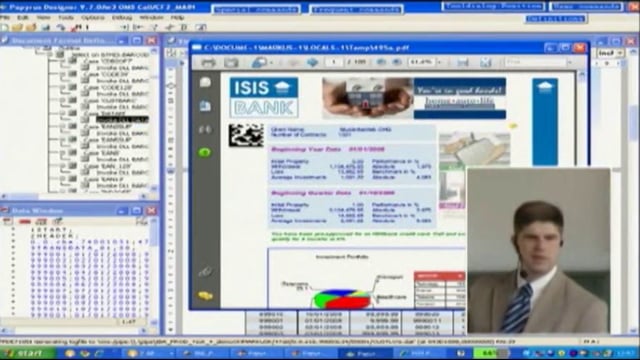The width and height of the screenshot is (640, 360).
Task: Click the print icon in PDF viewer
Action: pos(208,62)
